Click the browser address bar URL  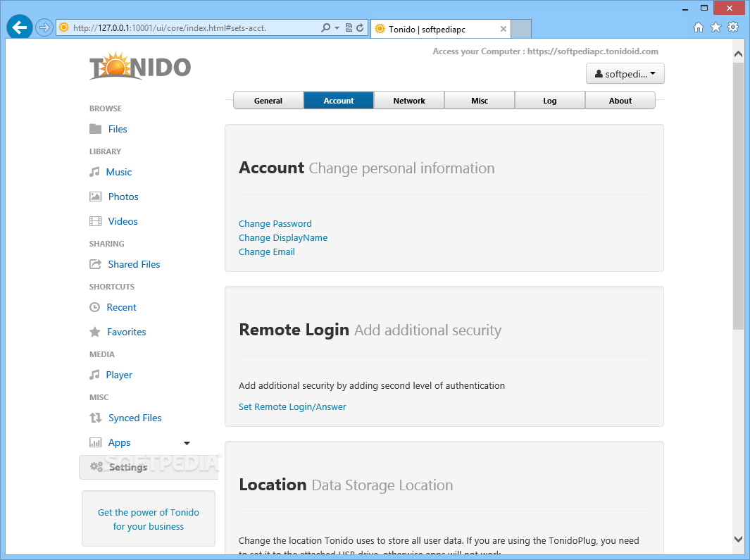169,28
